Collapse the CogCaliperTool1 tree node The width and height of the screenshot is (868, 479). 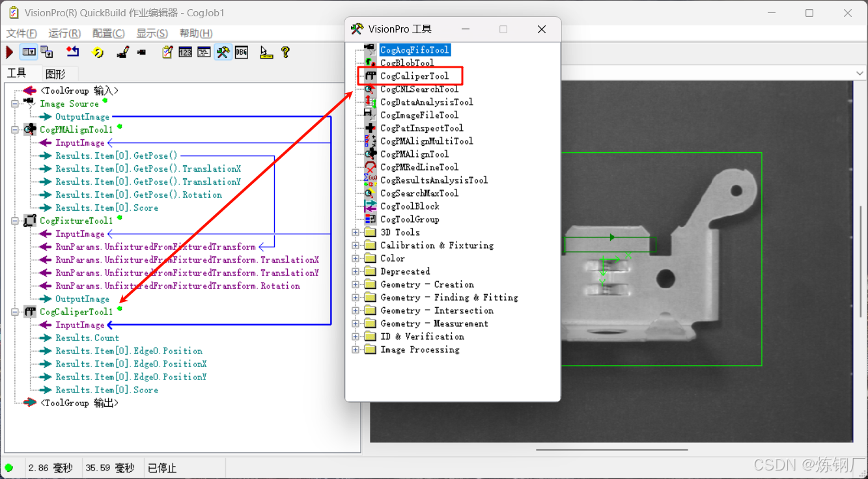click(x=14, y=312)
